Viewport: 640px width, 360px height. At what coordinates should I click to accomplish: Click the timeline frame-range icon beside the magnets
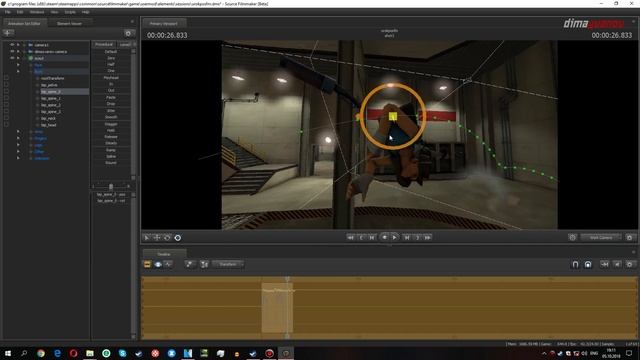604,264
